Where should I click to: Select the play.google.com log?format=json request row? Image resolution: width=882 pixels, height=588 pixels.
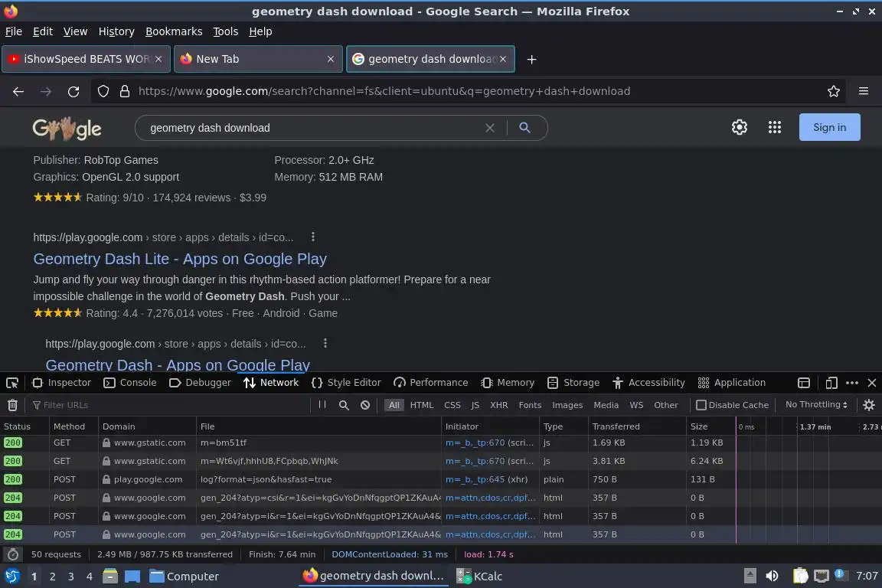[x=367, y=480]
